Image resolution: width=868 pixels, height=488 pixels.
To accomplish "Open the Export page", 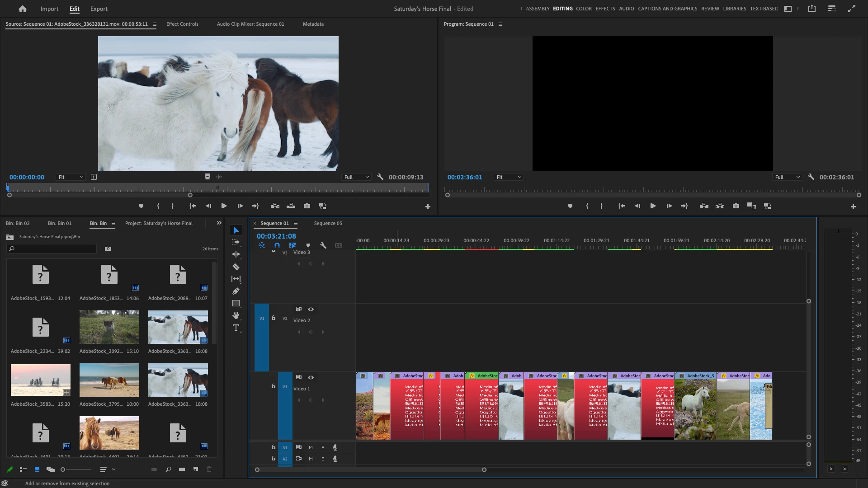I will tap(99, 9).
